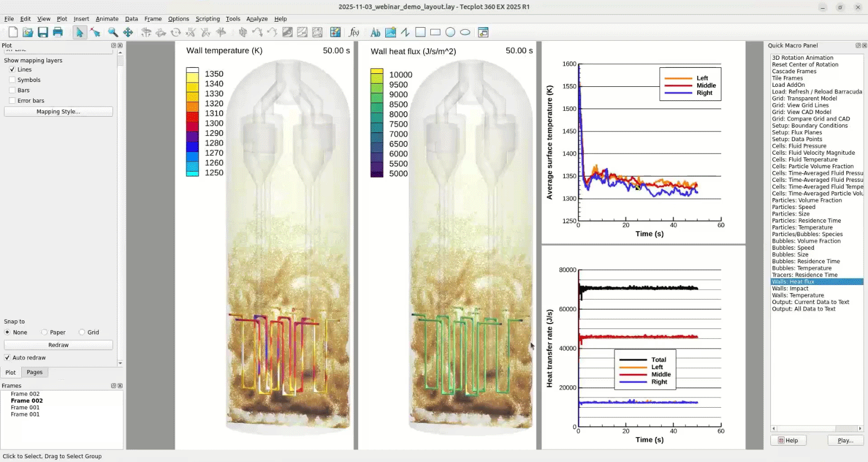Enable the Error bars mapping layer
Viewport: 868px width, 462px height.
tap(12, 100)
